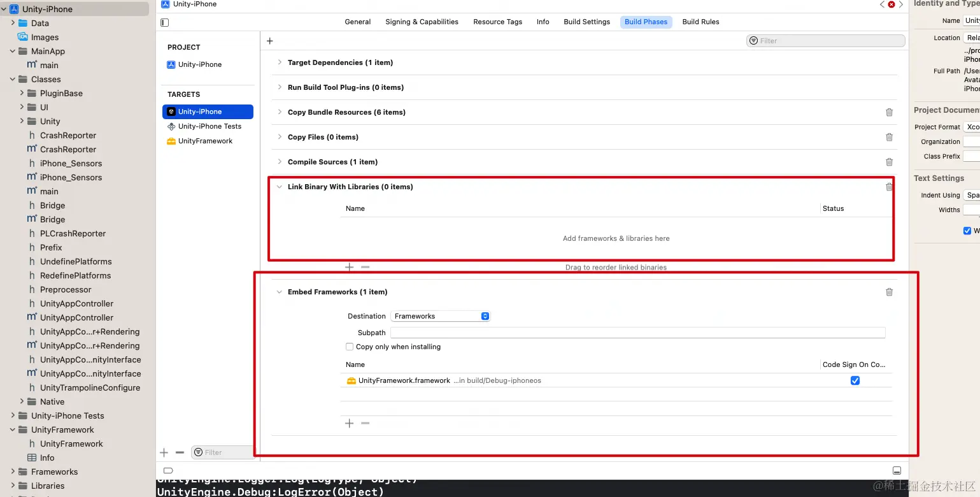Select the Build Phases tab
The width and height of the screenshot is (980, 497).
(x=646, y=22)
